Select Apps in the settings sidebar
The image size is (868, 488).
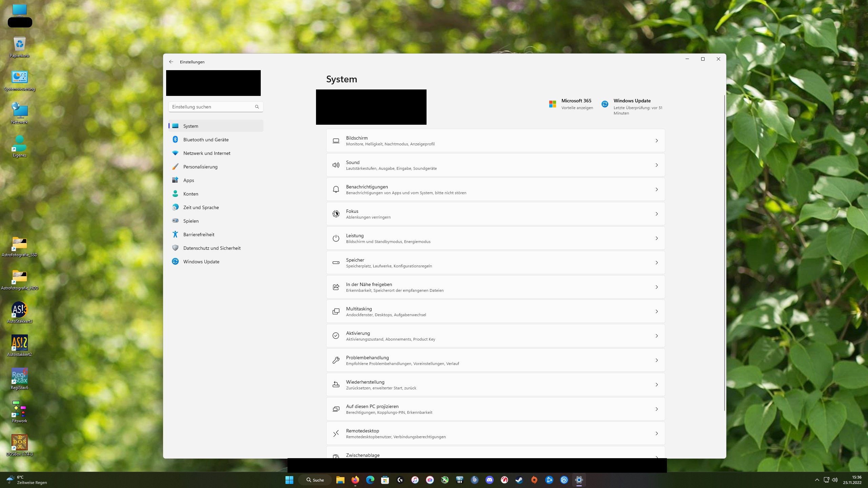(x=189, y=180)
